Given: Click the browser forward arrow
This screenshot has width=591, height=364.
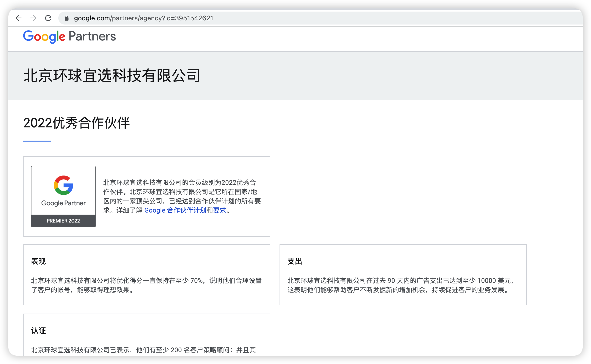Looking at the screenshot, I should click(x=33, y=18).
